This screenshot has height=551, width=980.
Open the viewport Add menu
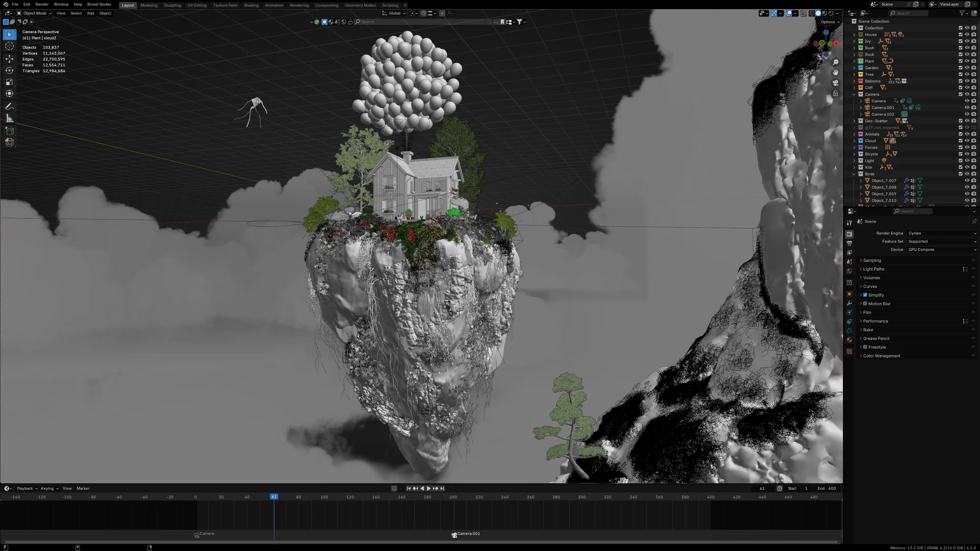tap(90, 13)
